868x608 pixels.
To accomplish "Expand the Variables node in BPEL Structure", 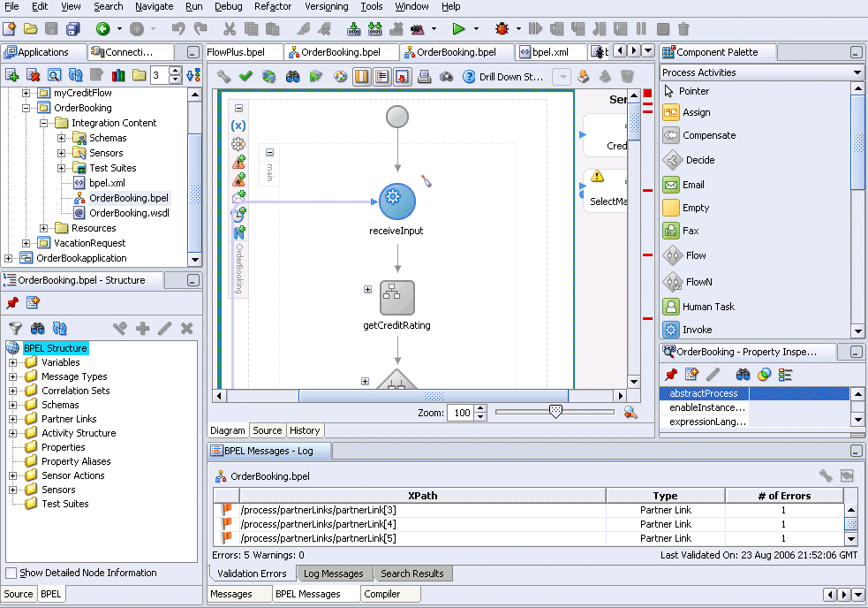I will click(12, 362).
